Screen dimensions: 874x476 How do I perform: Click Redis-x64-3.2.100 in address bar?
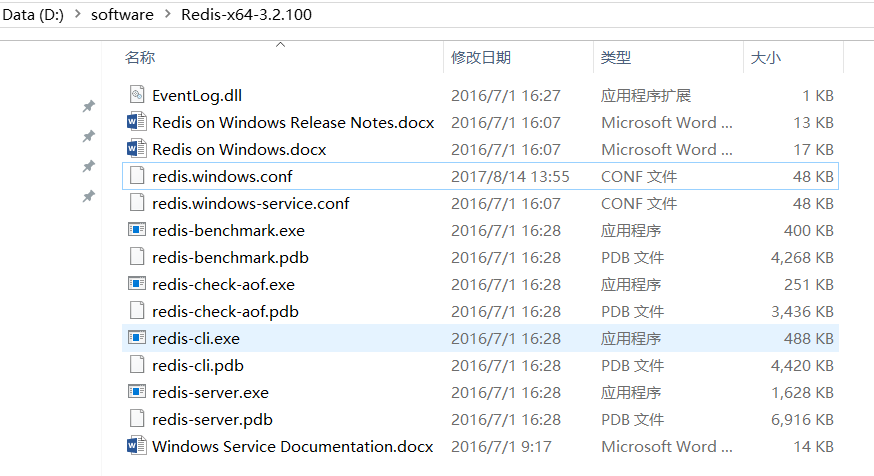click(246, 14)
